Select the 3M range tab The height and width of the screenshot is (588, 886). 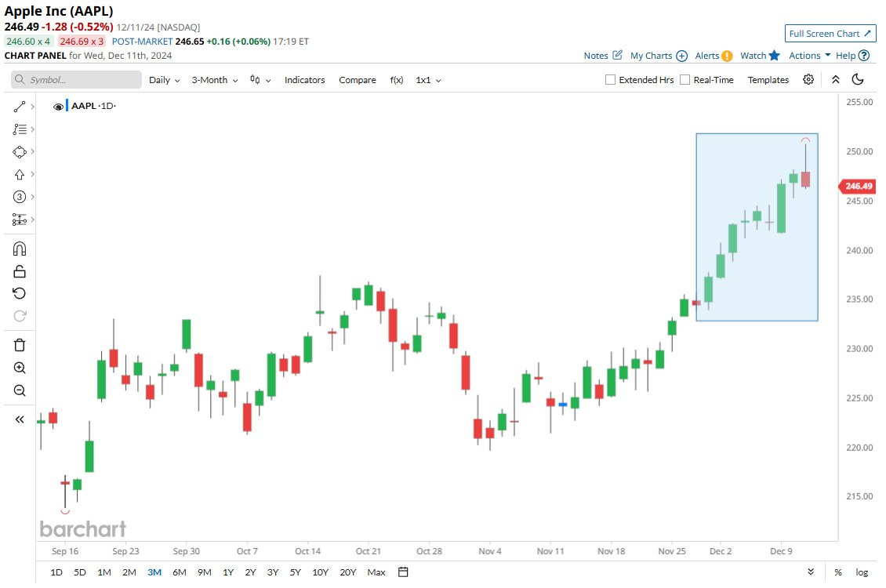(154, 572)
